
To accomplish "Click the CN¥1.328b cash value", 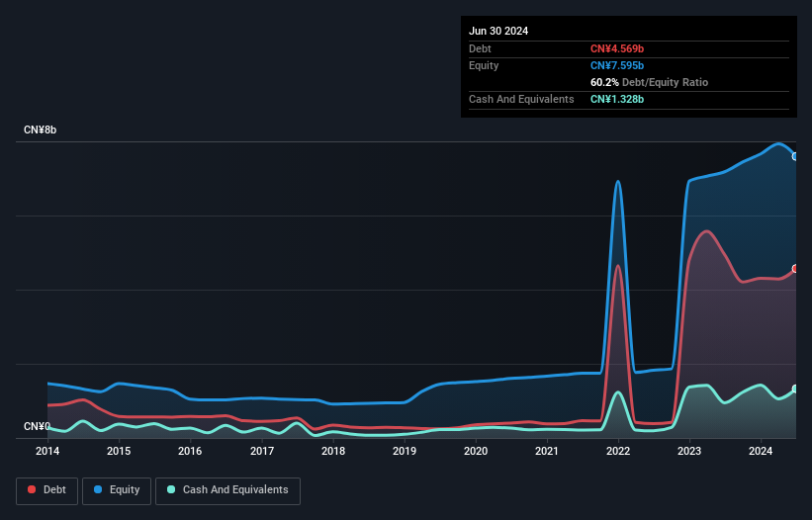I will coord(617,99).
